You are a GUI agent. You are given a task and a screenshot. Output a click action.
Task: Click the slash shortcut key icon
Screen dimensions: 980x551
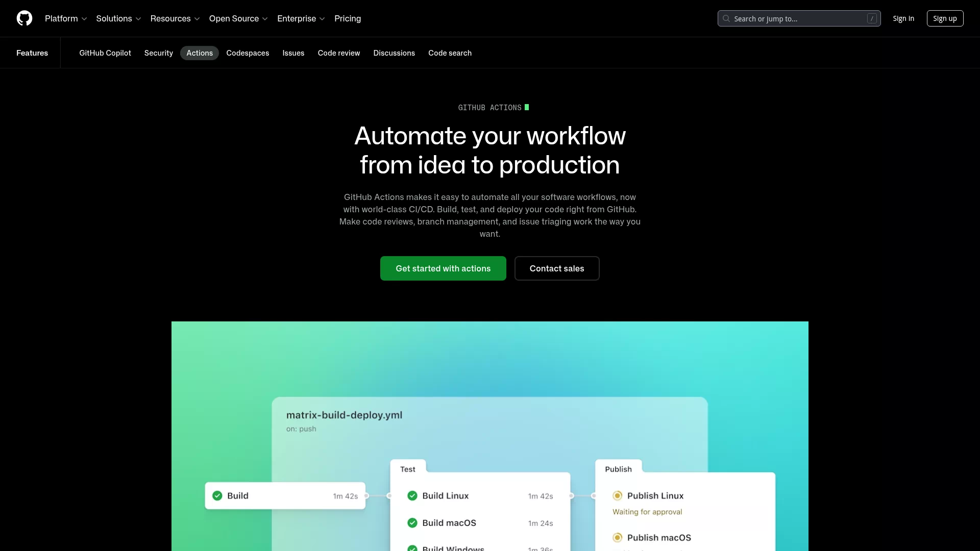tap(872, 18)
